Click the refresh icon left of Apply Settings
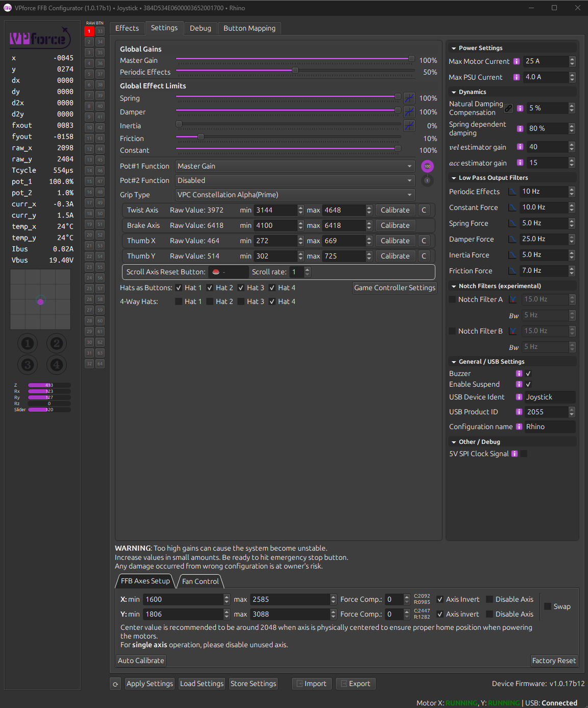 coord(115,683)
